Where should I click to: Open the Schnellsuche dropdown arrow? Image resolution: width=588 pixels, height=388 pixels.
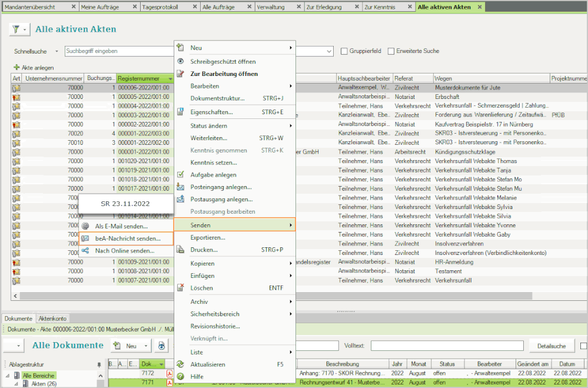pyautogui.click(x=57, y=51)
